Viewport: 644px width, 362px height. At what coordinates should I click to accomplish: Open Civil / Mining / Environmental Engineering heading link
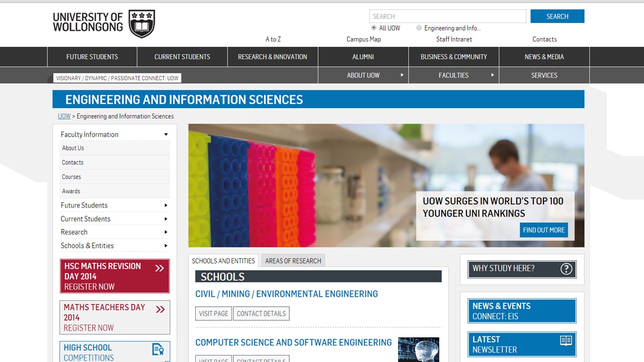coord(286,294)
